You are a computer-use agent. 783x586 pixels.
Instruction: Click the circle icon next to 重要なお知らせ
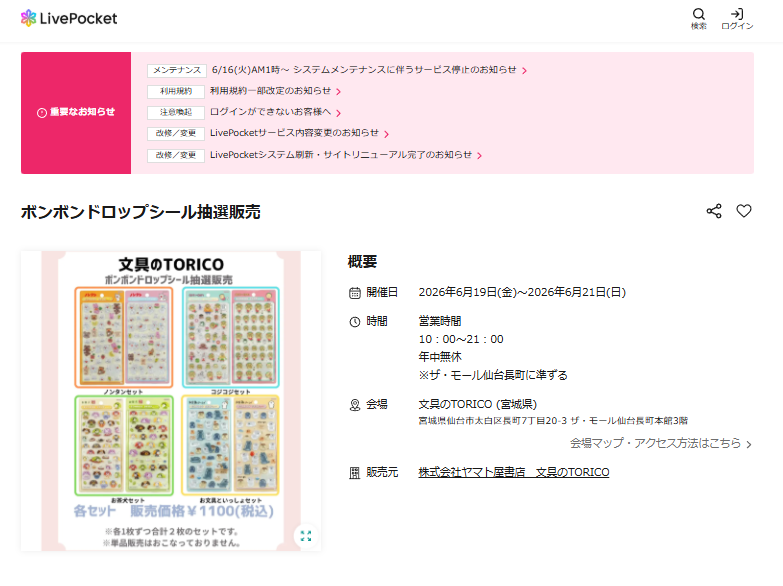click(x=42, y=113)
